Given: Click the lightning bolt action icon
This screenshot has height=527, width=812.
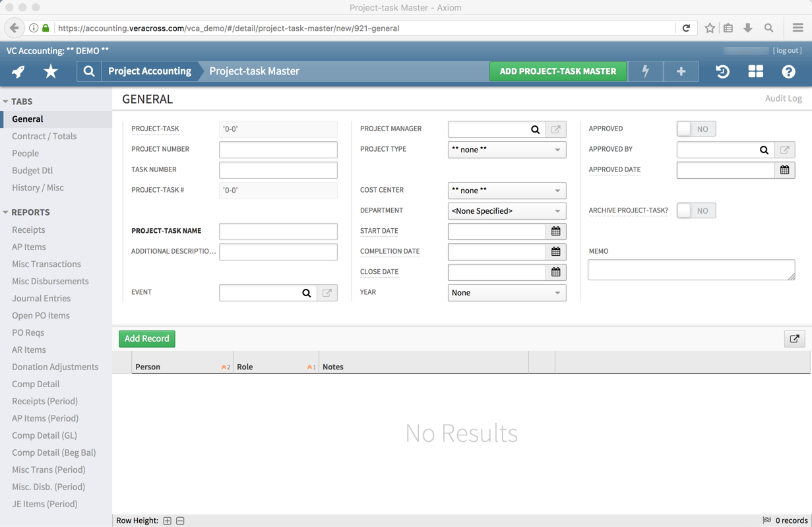Looking at the screenshot, I should coord(645,71).
